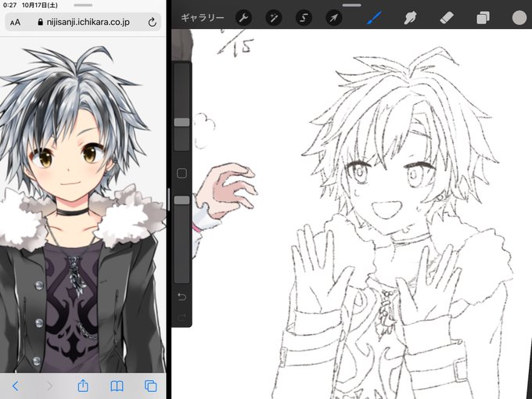
Task: Go back in Safari
Action: point(16,386)
